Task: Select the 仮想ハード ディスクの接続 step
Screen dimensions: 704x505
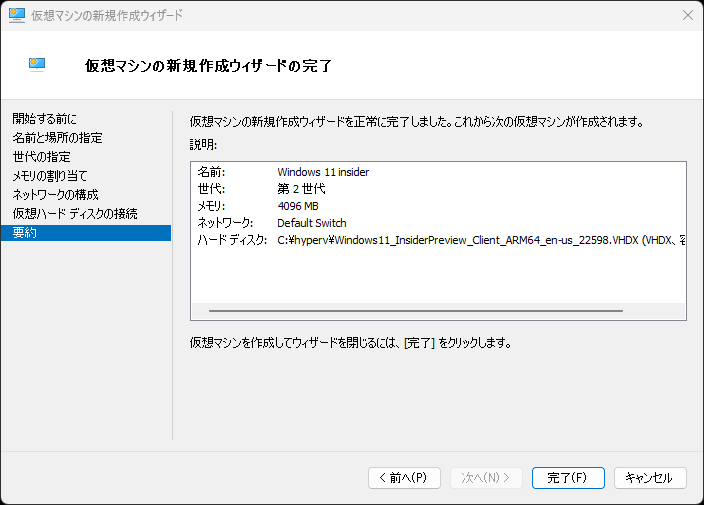Action: point(75,213)
